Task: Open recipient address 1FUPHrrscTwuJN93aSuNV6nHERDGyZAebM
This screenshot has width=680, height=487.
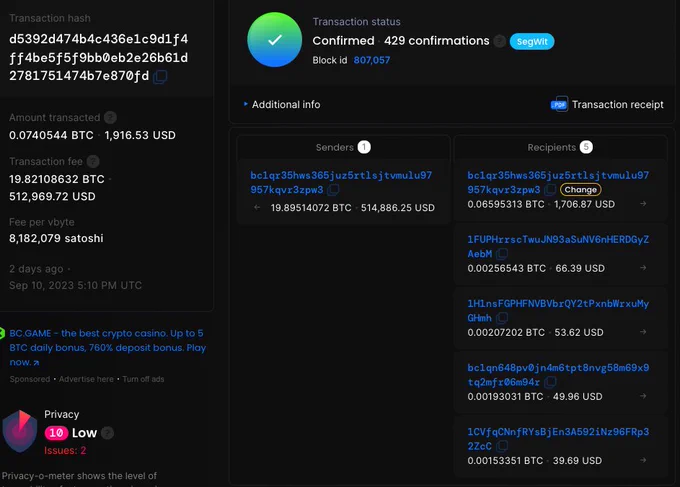Action: pos(558,247)
